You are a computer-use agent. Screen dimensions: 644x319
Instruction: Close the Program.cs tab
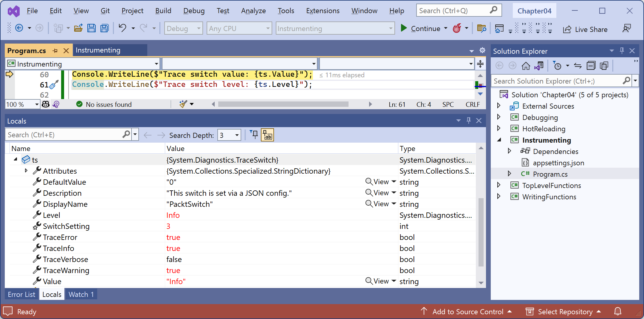pyautogui.click(x=66, y=51)
